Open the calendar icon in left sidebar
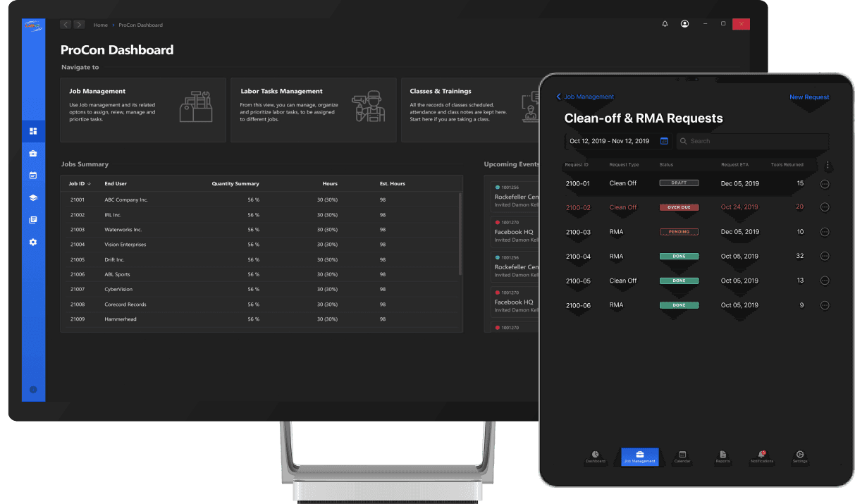 point(33,176)
